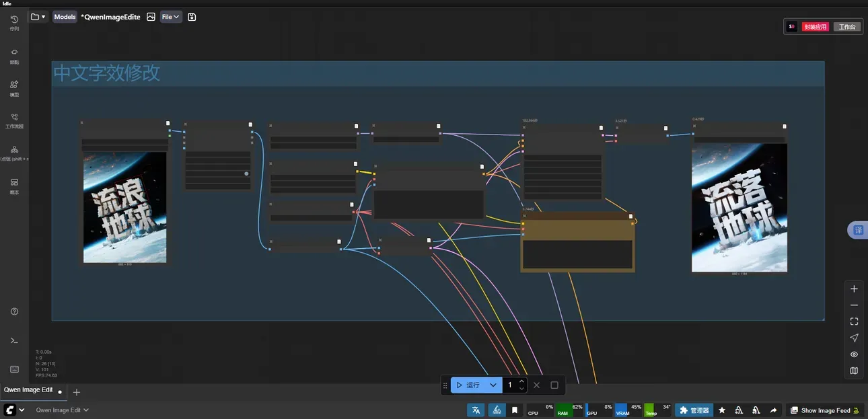This screenshot has width=868, height=419.
Task: Click the star icon in bottom bar
Action: click(722, 410)
